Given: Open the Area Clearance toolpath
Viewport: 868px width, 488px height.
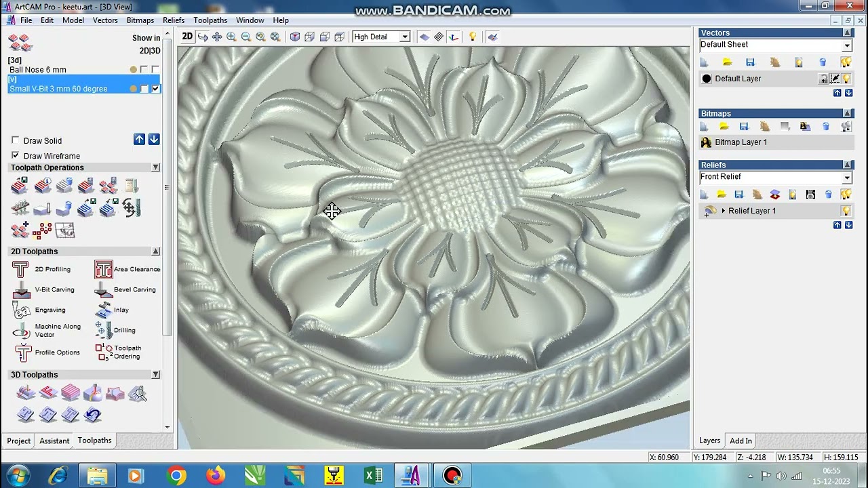Looking at the screenshot, I should click(x=127, y=269).
